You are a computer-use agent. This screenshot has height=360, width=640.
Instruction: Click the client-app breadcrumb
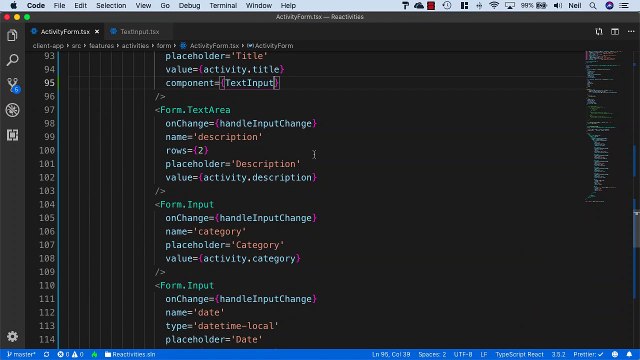coord(48,46)
